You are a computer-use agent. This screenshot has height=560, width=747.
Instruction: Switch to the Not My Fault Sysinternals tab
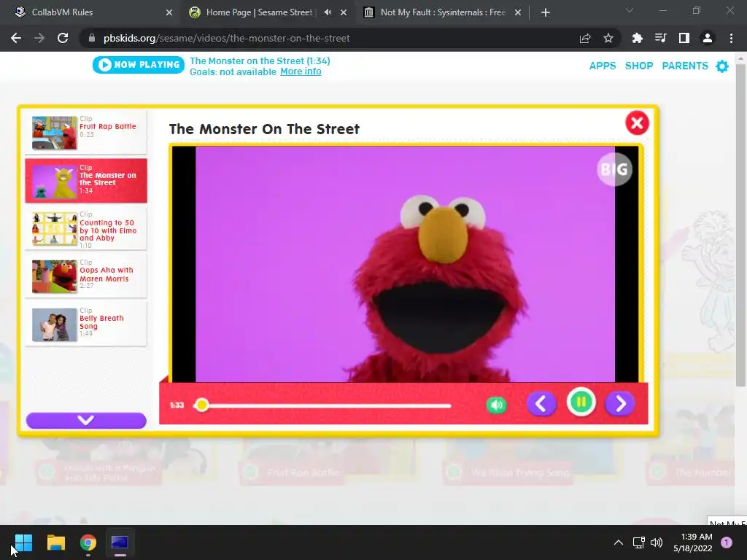tap(443, 12)
